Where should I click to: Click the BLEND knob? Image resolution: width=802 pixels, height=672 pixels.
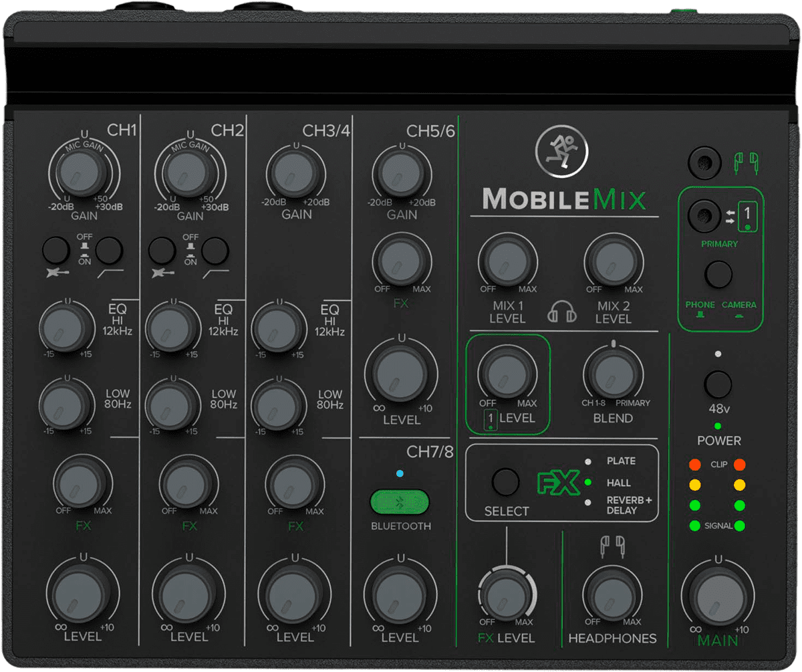coord(612,374)
